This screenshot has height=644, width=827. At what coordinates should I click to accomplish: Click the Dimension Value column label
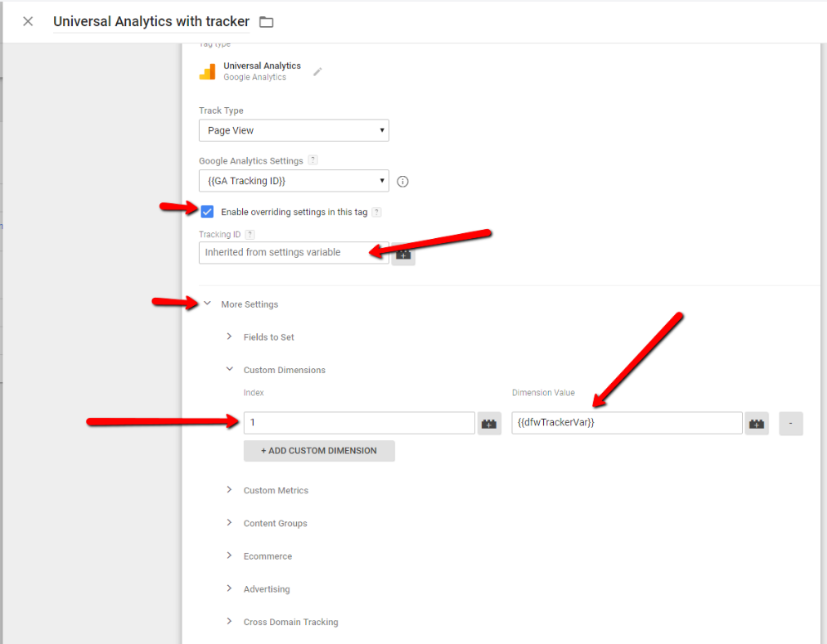(543, 393)
